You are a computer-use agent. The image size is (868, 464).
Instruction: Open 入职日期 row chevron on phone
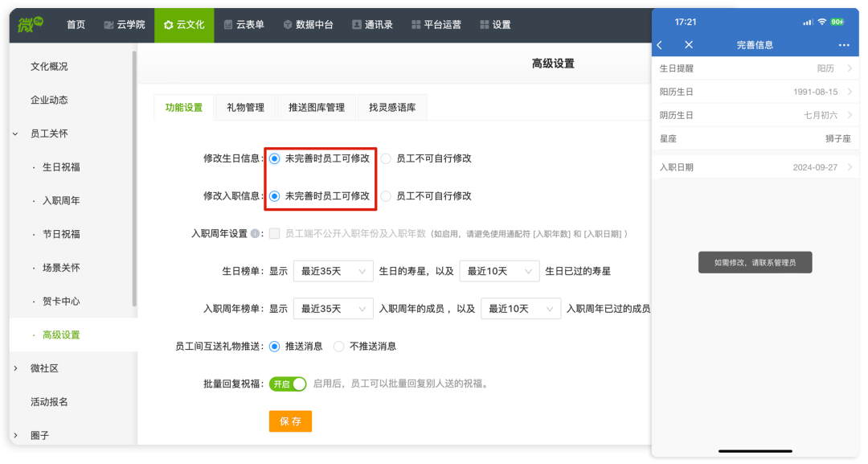pos(850,167)
